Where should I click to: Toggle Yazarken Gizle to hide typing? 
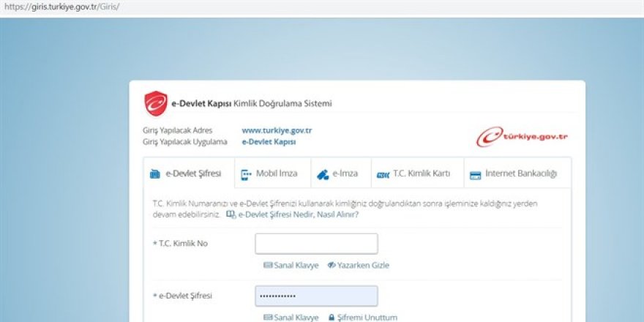(x=363, y=265)
